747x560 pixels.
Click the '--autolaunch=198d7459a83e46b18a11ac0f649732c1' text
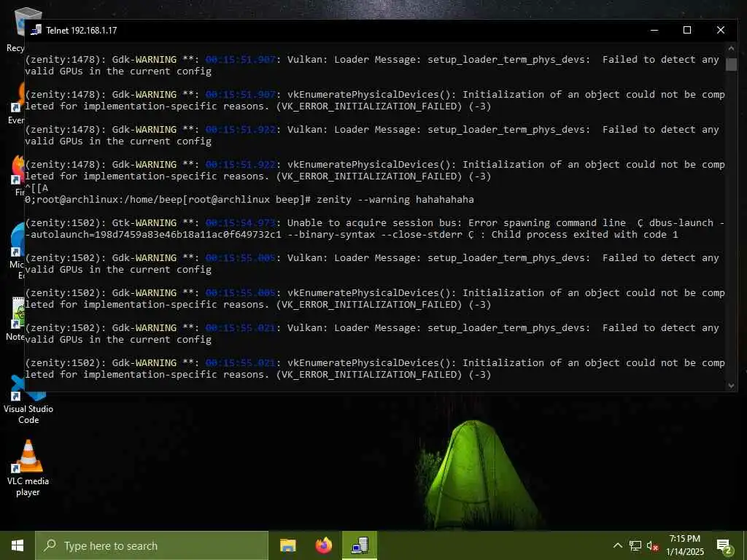tap(153, 235)
